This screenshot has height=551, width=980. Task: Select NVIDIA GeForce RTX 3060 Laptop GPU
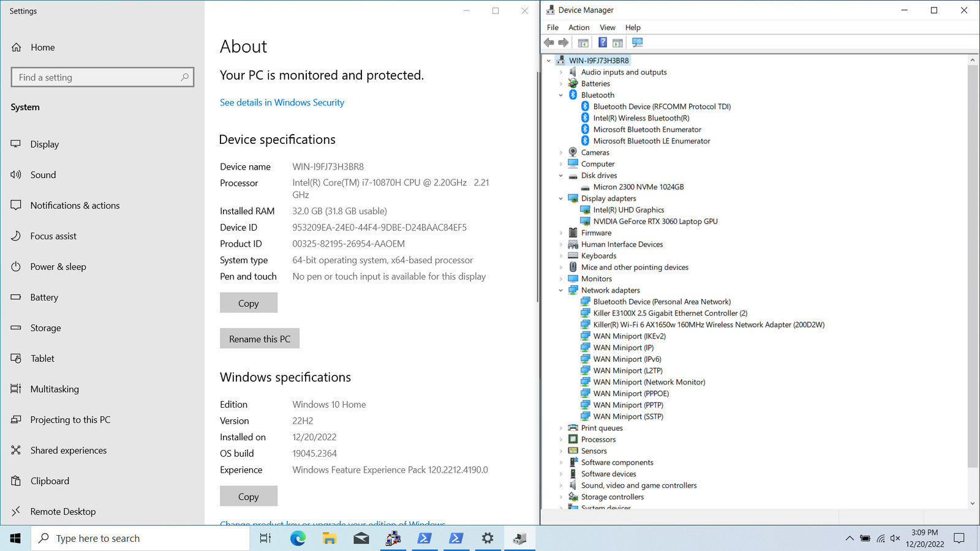[655, 222]
